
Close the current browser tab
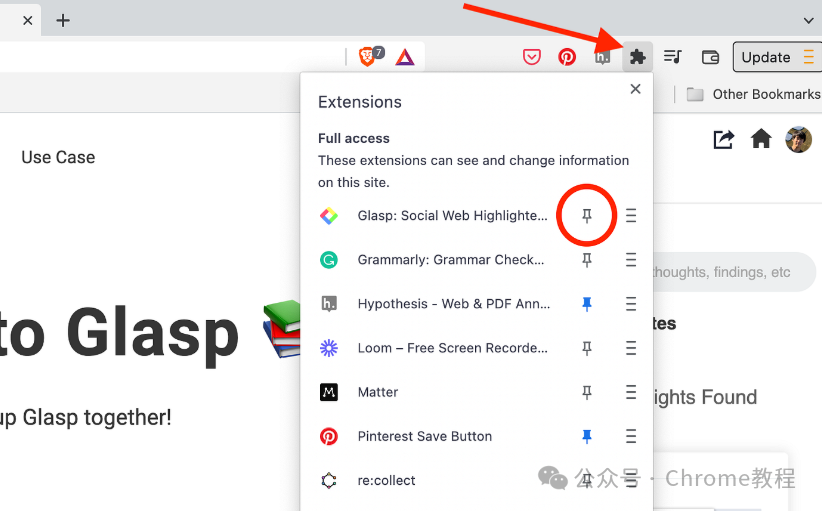pyautogui.click(x=28, y=20)
